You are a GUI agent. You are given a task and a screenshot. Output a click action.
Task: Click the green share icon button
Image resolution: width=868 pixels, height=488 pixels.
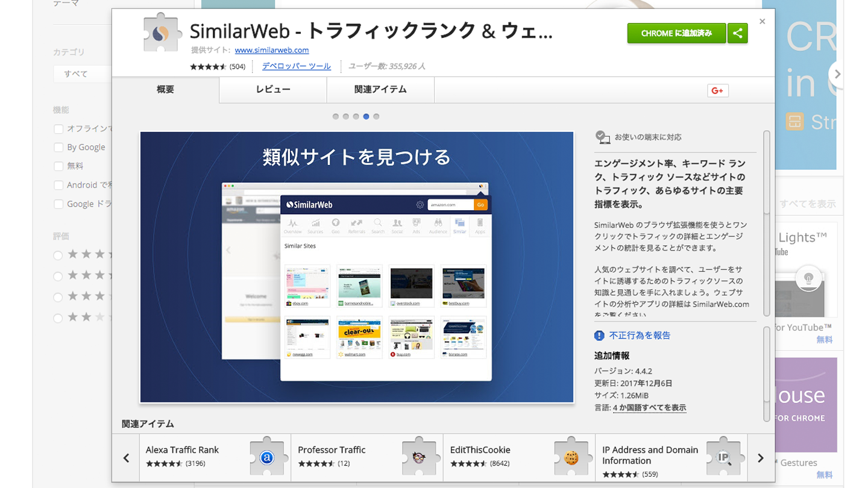(x=737, y=34)
